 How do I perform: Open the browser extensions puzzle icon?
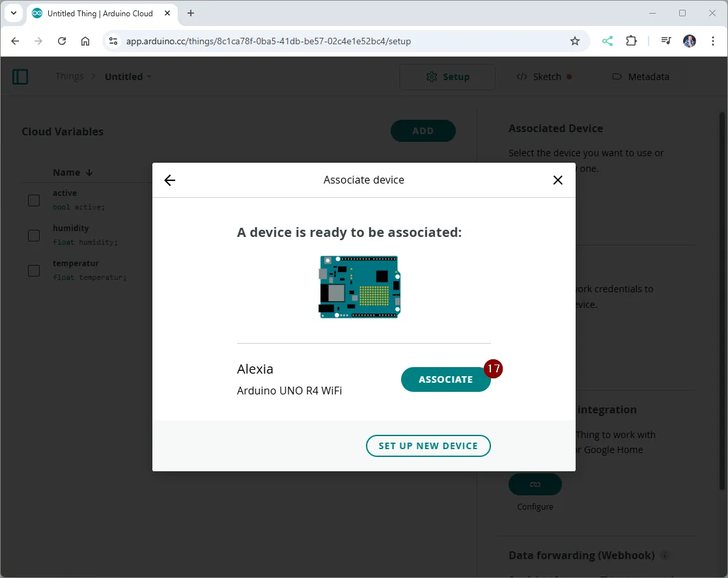(631, 41)
